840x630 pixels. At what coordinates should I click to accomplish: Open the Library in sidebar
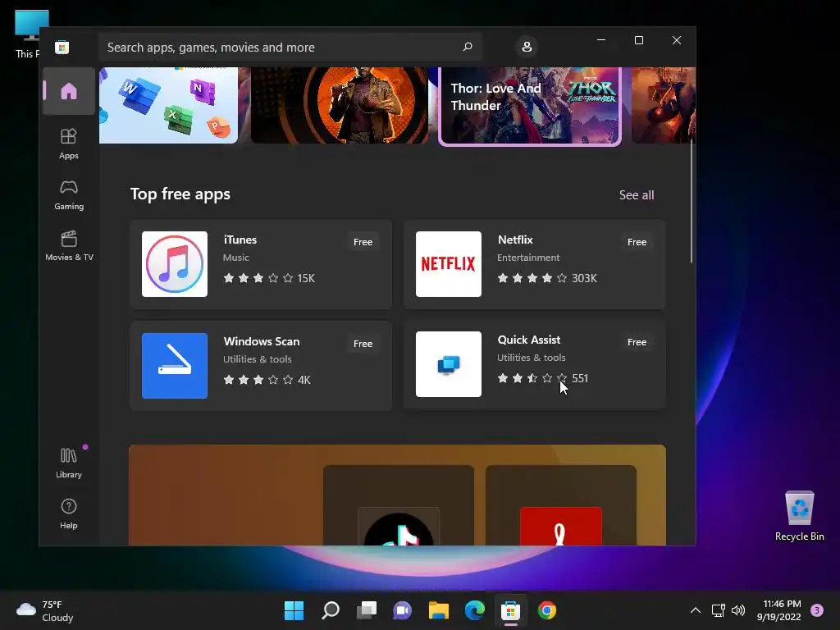point(69,463)
